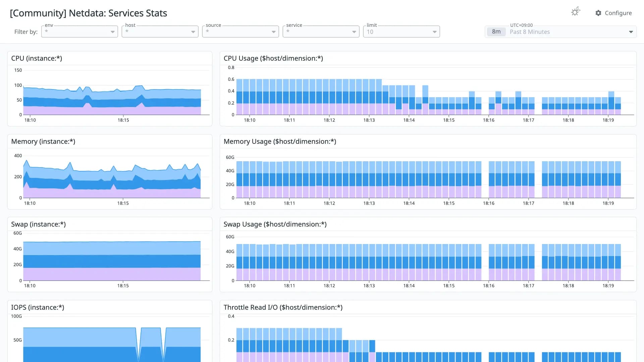The image size is (644, 362).
Task: Click the CPU Usage ($host/dimension:*) title
Action: pyautogui.click(x=273, y=58)
